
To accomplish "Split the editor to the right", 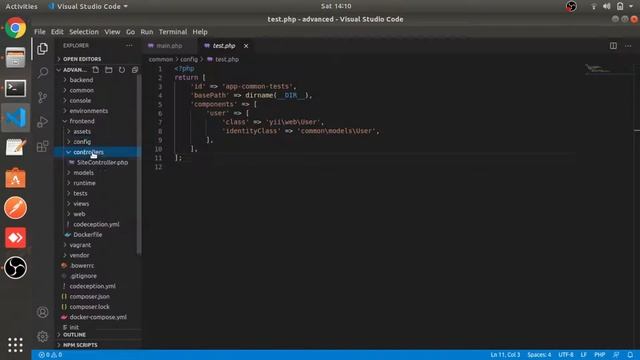I will coord(613,46).
